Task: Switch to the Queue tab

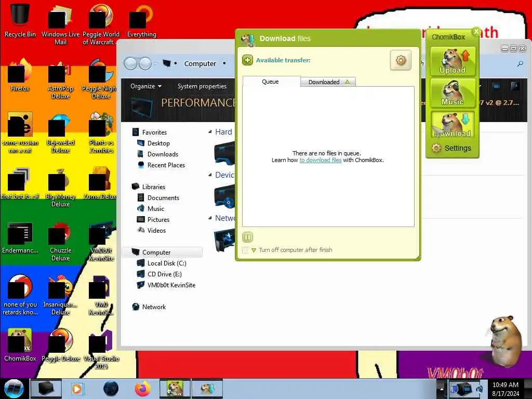Action: click(270, 82)
